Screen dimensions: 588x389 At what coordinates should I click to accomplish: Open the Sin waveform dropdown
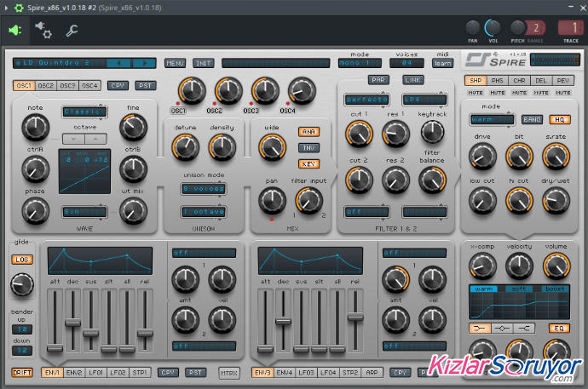pos(84,212)
